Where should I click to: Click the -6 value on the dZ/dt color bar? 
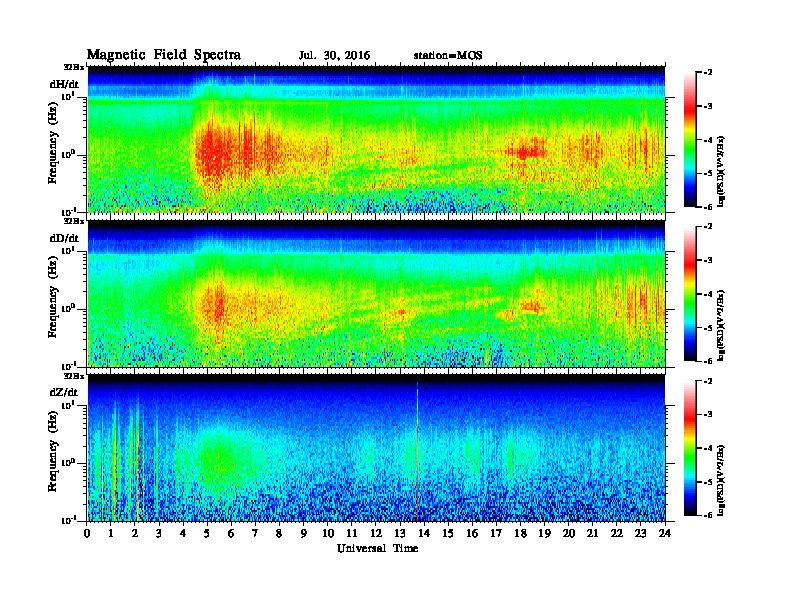[x=708, y=515]
